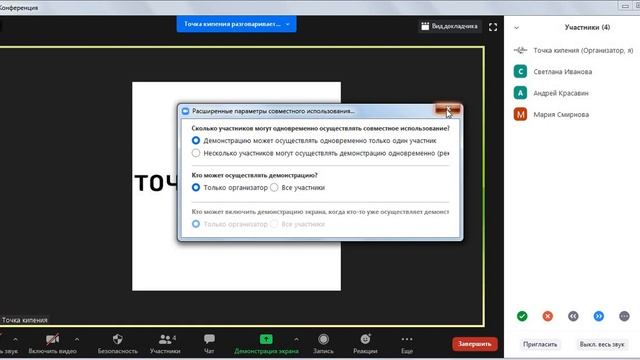
Task: Click the grey go slower rewind icon
Action: pyautogui.click(x=573, y=316)
